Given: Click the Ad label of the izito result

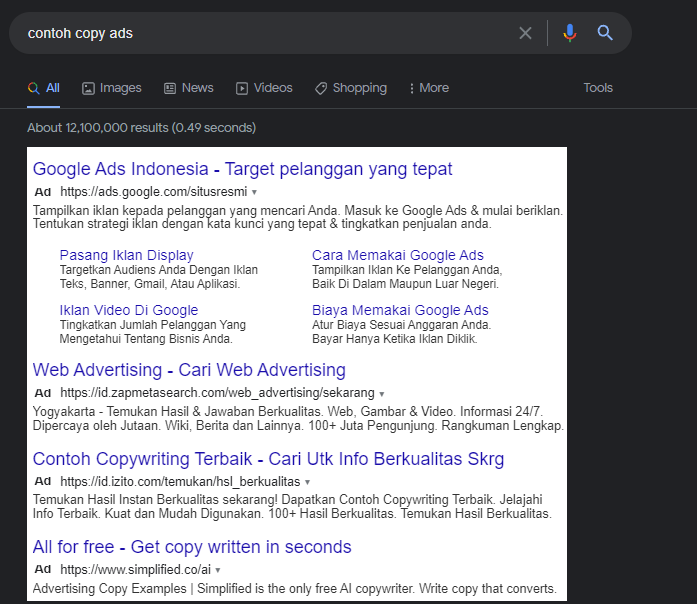Looking at the screenshot, I should (x=43, y=481).
